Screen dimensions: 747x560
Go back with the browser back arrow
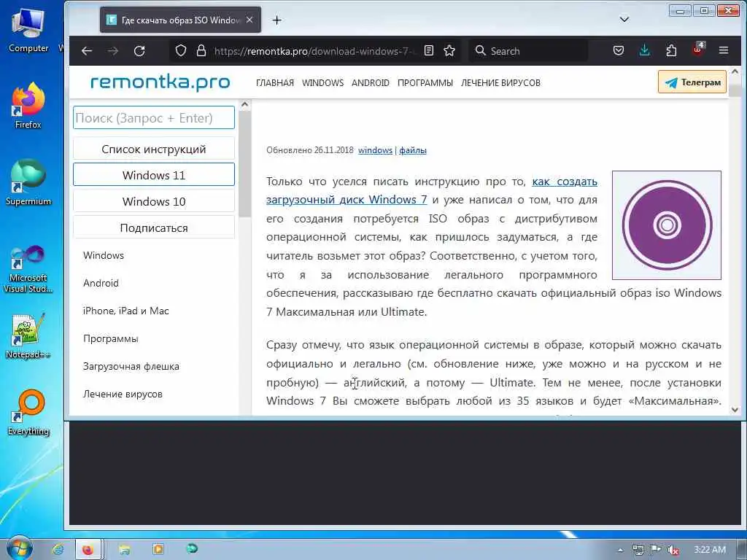87,51
